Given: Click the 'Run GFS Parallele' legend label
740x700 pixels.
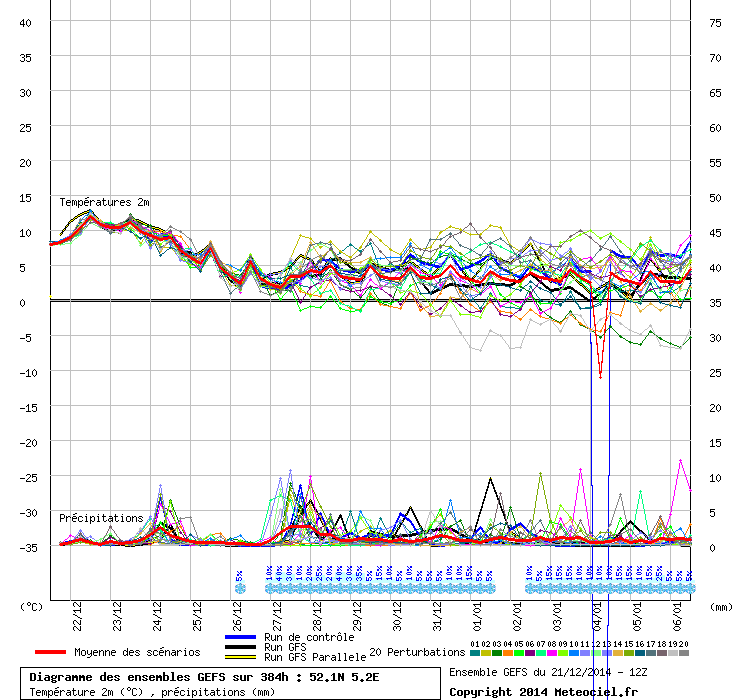Looking at the screenshot, I should point(315,657).
